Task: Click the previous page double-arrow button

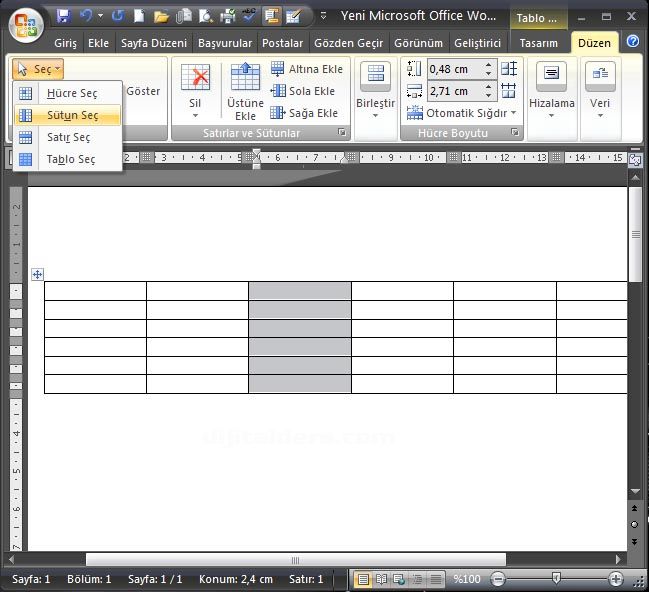Action: pos(635,508)
